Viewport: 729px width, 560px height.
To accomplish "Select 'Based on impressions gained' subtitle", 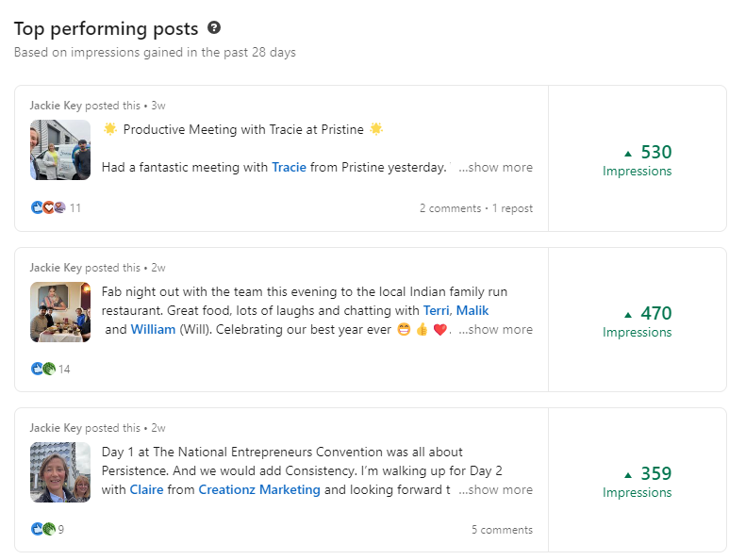I will pos(155,52).
